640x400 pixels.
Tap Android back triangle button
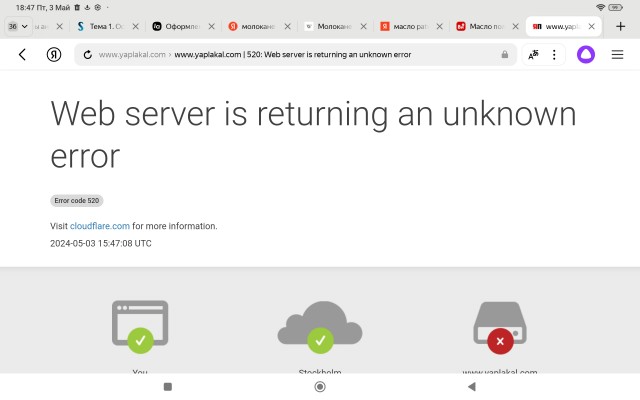[472, 387]
